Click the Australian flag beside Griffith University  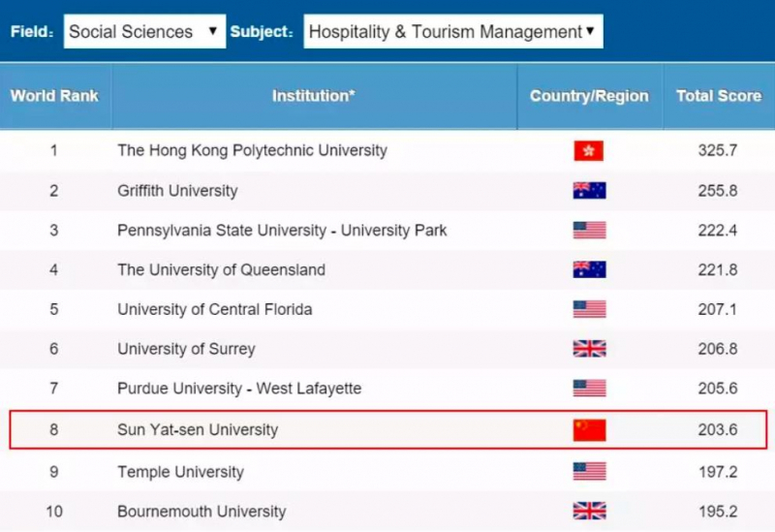click(588, 190)
